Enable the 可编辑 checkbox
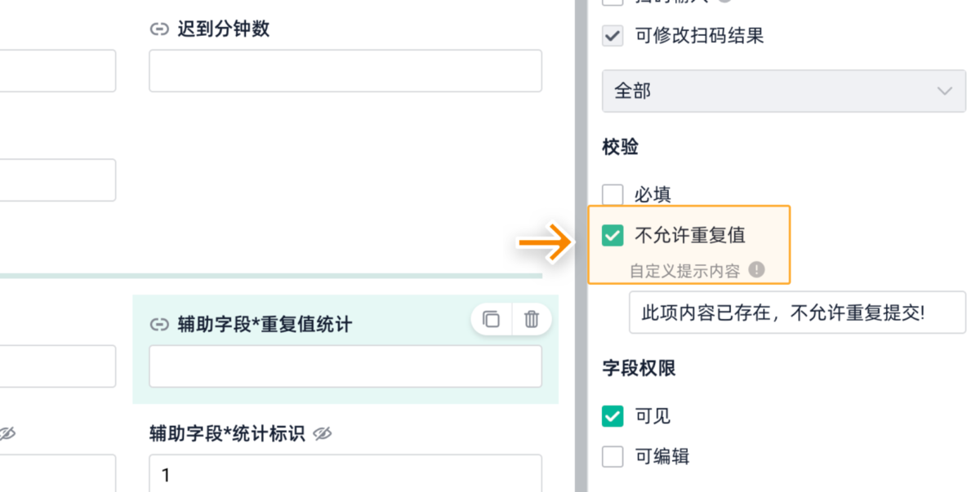Screen dimensions: 980x492 tap(612, 457)
